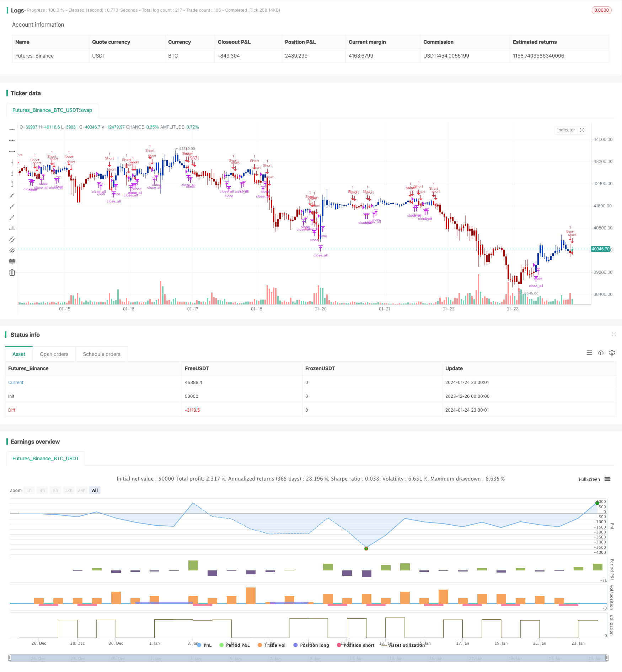
Task: Select the vertical straight line tool
Action: [x=12, y=162]
